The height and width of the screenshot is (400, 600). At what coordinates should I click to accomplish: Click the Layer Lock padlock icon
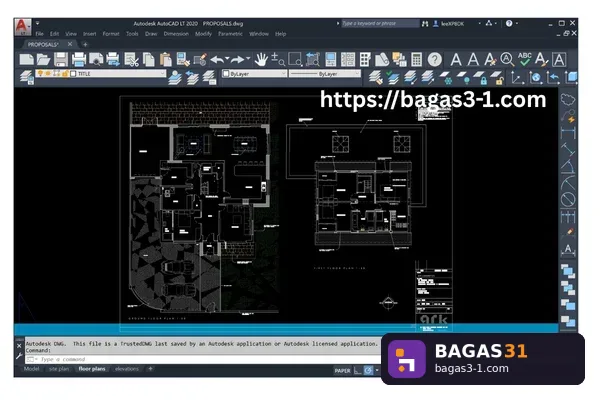click(480, 78)
